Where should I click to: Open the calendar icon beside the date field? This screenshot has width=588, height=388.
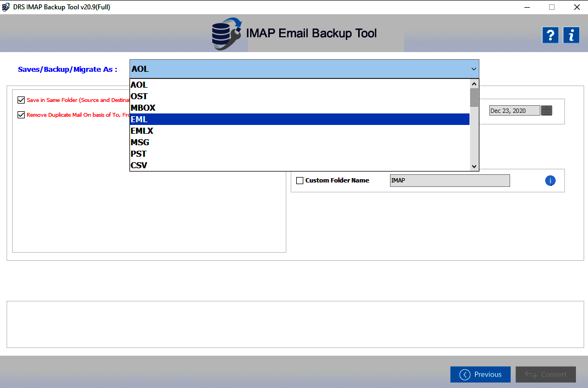point(546,110)
